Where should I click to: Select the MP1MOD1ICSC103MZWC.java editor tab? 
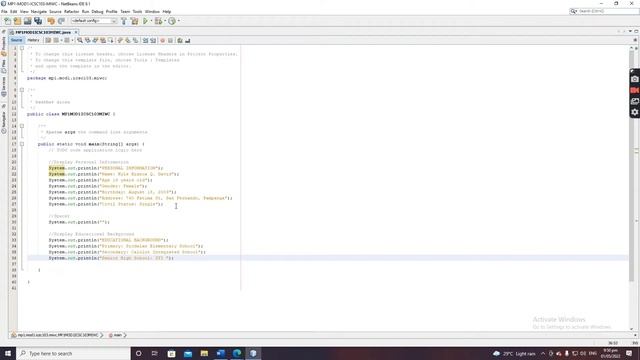click(x=43, y=32)
